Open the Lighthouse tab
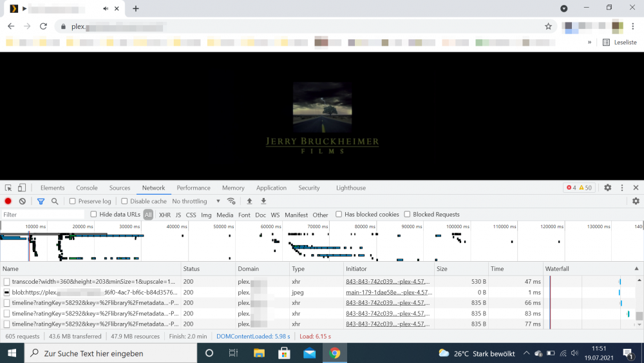 point(351,188)
